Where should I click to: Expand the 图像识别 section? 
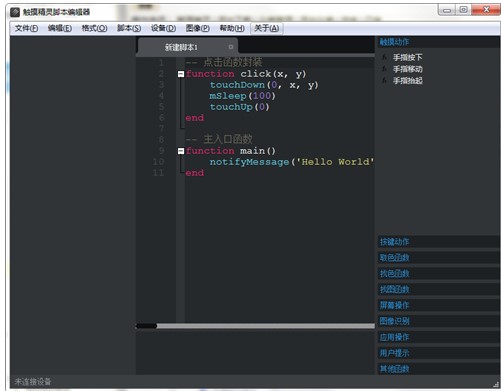click(x=438, y=321)
